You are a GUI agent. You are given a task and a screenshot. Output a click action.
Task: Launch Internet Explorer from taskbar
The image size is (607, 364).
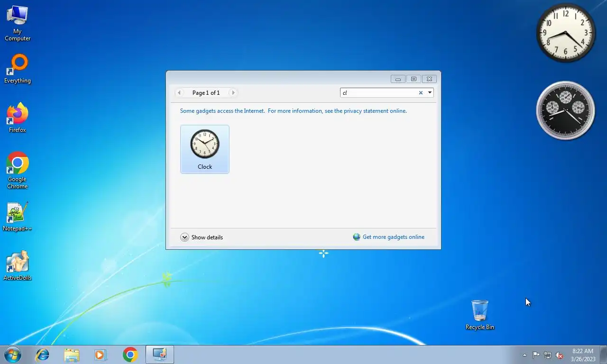43,355
